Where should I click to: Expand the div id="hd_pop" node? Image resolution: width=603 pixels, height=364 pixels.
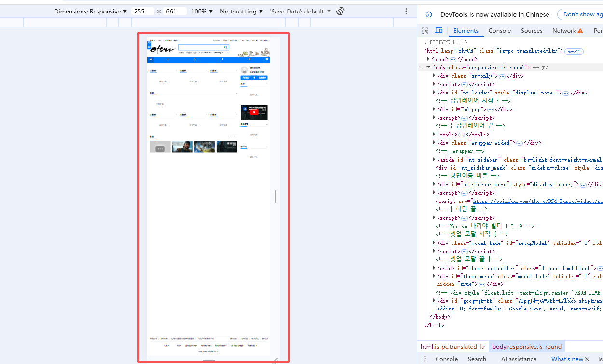point(434,109)
